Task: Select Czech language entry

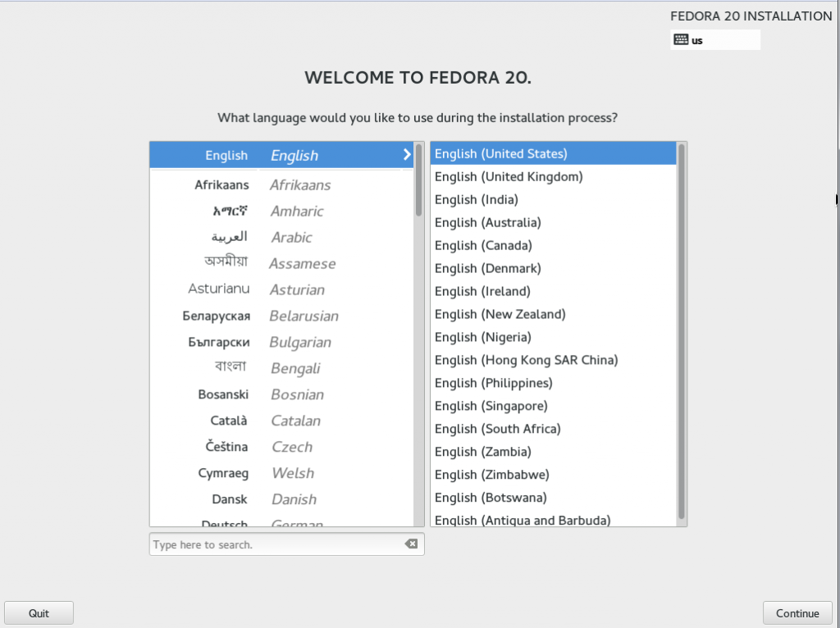Action: coord(282,447)
